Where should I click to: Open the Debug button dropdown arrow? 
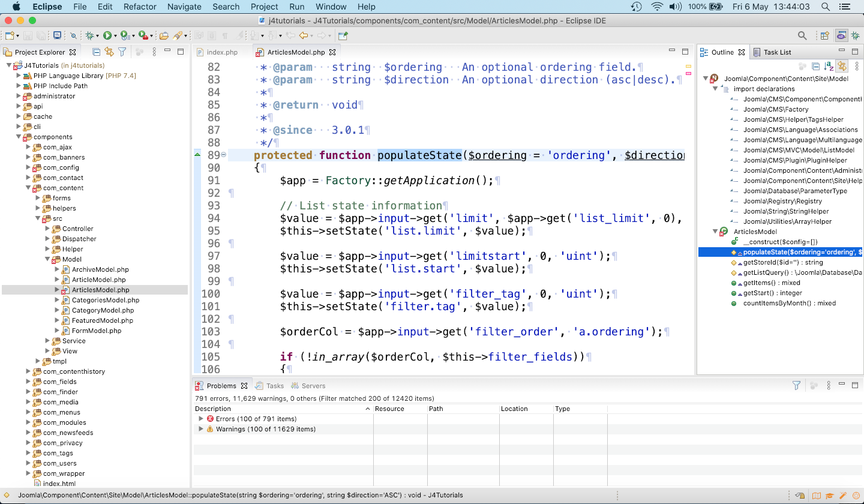coord(97,36)
